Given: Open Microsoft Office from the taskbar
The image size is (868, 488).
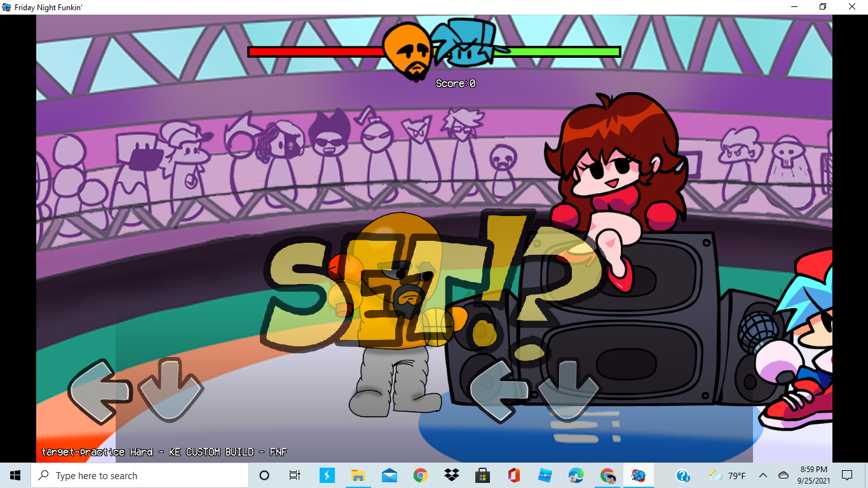Looking at the screenshot, I should 513,475.
